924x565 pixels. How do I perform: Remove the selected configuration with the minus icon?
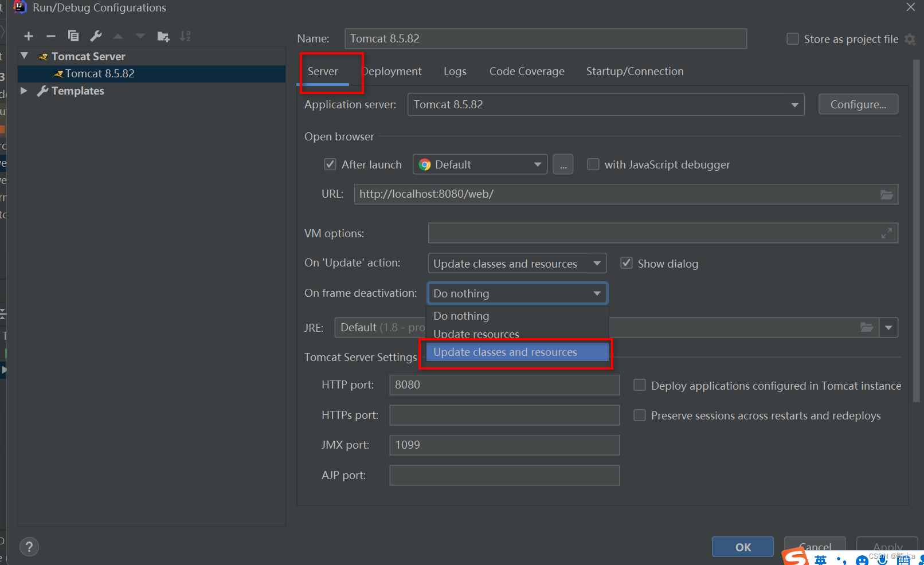pyautogui.click(x=51, y=36)
